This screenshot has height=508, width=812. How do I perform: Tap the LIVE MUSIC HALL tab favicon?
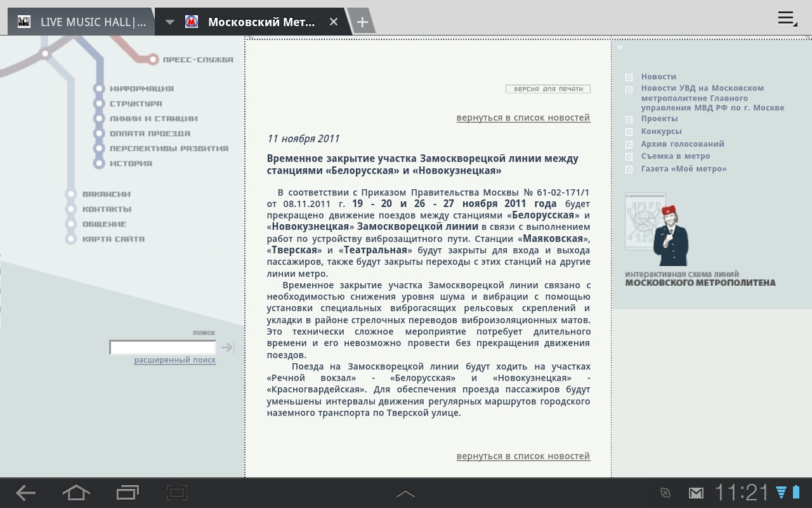tap(24, 22)
